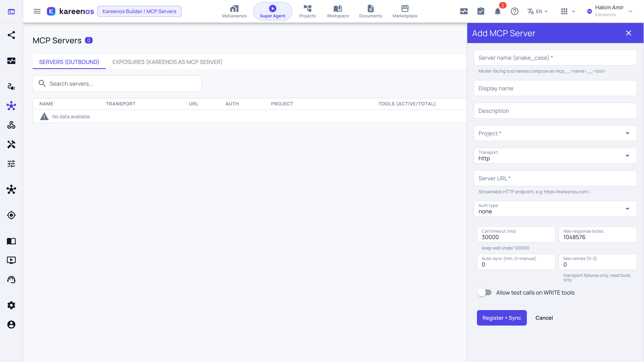Go to MyKareenos

(x=234, y=11)
